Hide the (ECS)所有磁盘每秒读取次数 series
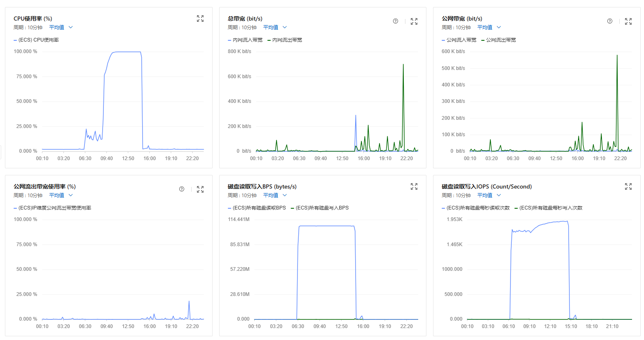The image size is (644, 340). 478,208
